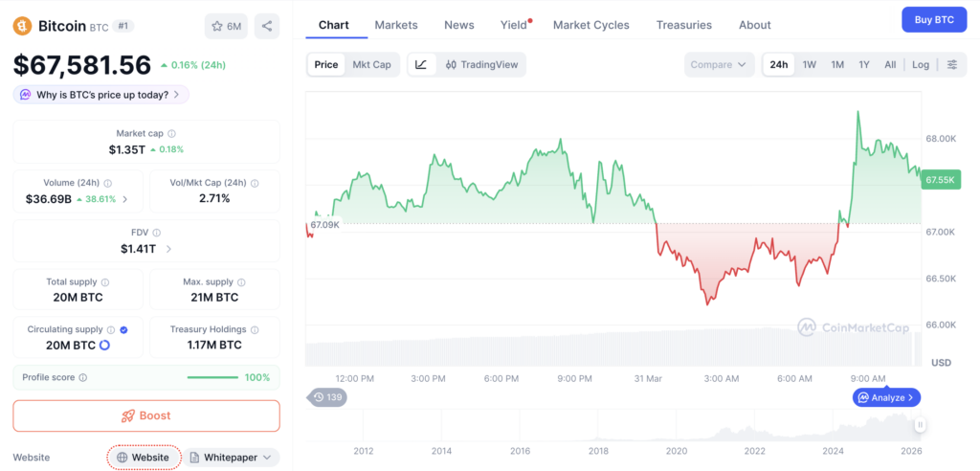Add Bitcoin to watchlist via star 6M button
The height and width of the screenshot is (471, 980).
coord(226,26)
